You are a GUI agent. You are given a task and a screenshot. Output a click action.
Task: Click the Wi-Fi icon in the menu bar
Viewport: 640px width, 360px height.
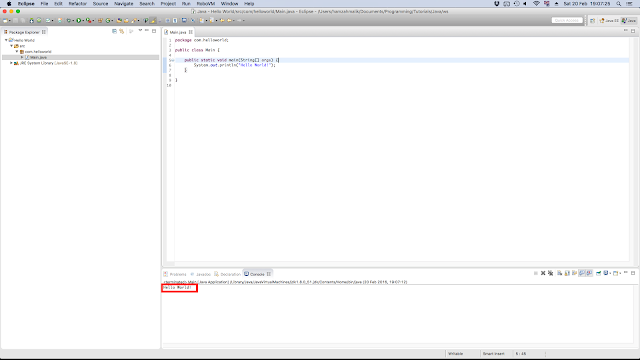536,4
